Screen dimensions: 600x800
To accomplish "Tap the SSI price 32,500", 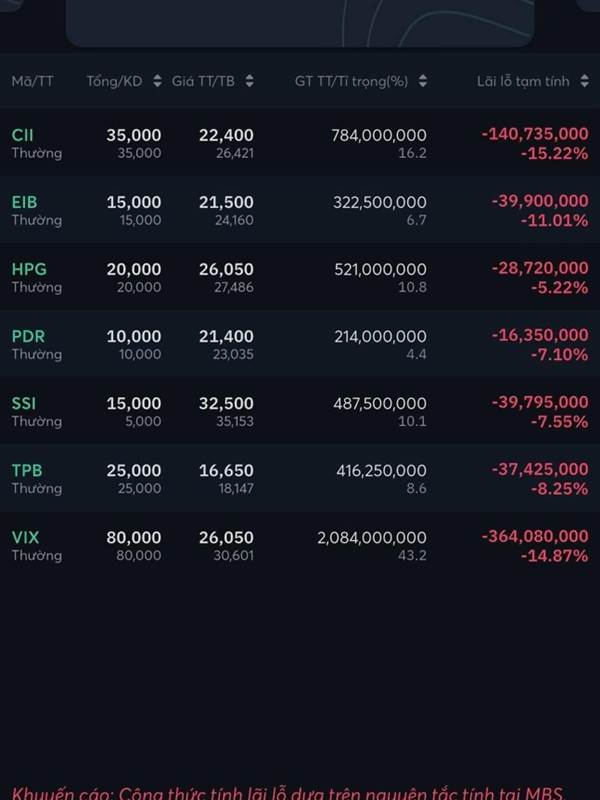I will (226, 403).
